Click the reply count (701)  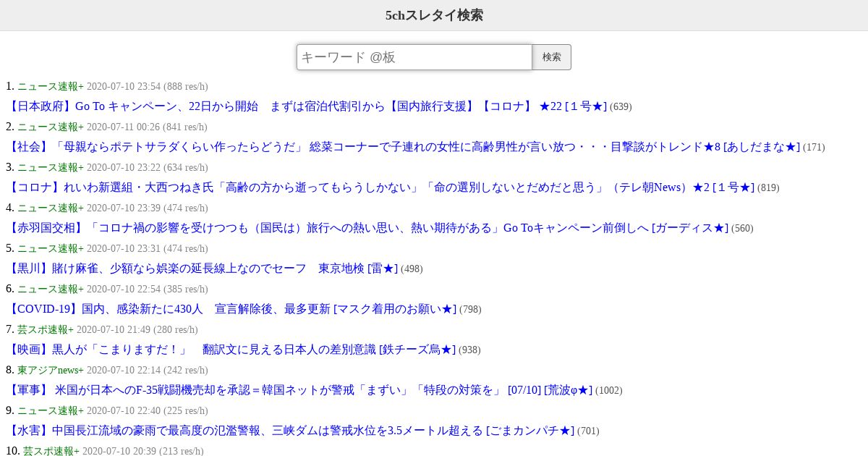click(x=588, y=431)
